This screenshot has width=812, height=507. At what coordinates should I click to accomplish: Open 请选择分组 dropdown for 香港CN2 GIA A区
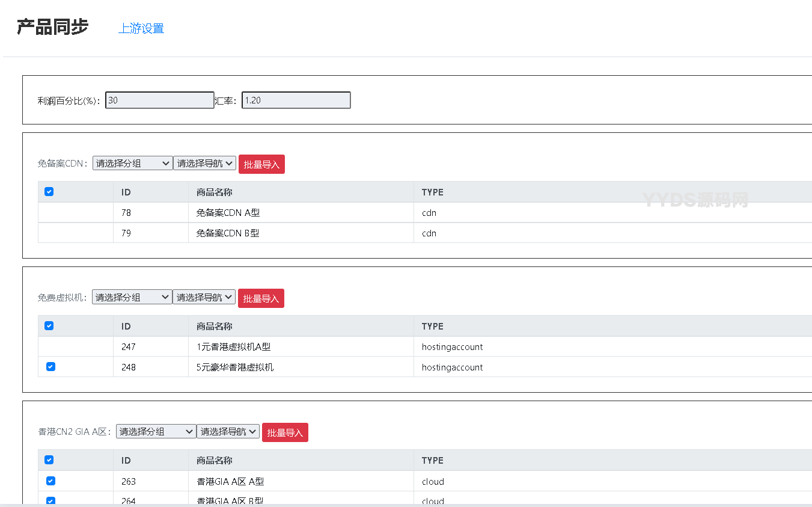[x=156, y=432]
